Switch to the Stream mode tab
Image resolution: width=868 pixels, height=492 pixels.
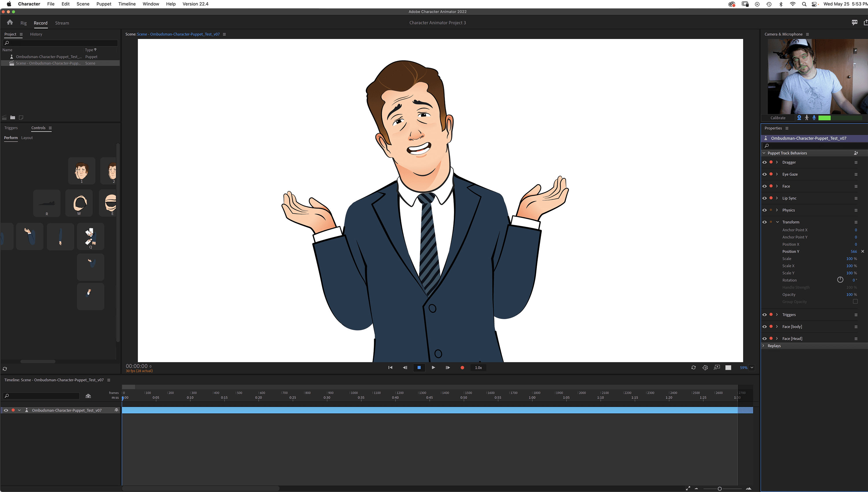(62, 23)
